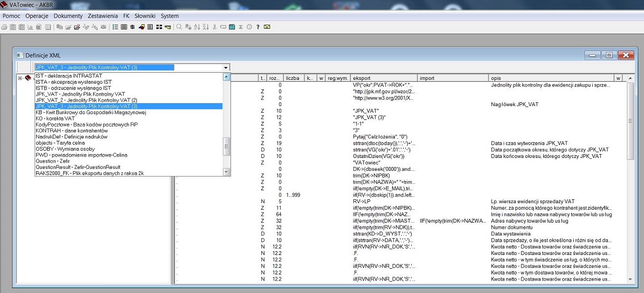The image size is (644, 293).
Task: Click the printer icon in the toolbar
Action: [4, 27]
